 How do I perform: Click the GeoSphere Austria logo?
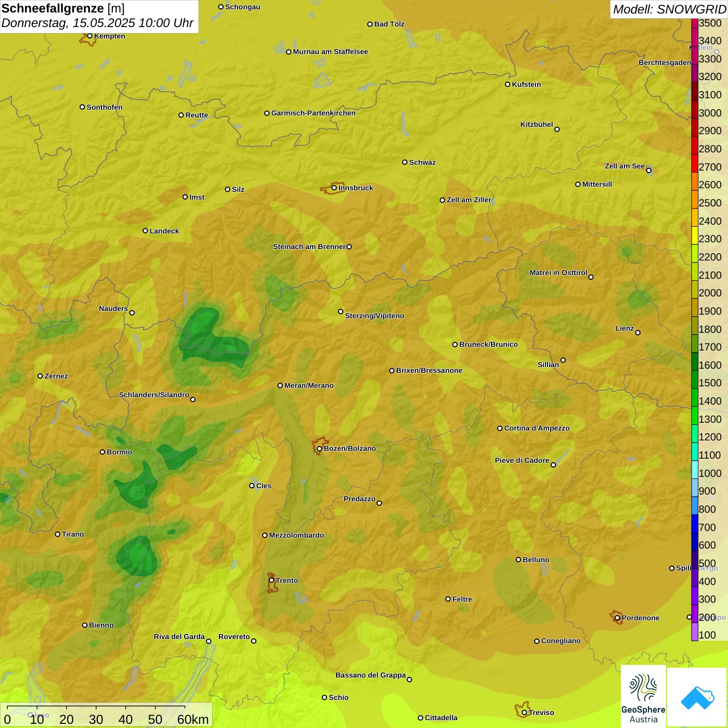pyautogui.click(x=643, y=696)
